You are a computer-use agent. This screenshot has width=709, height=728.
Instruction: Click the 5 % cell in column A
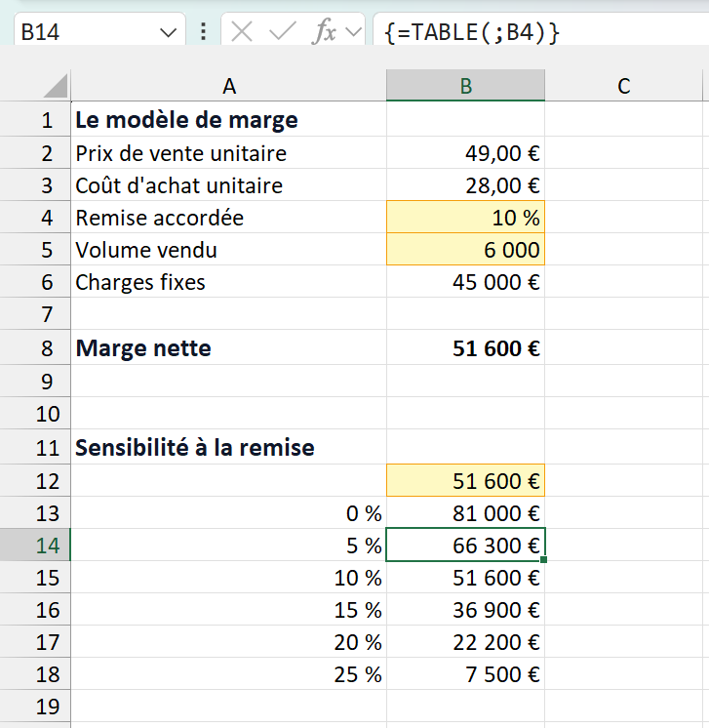(x=229, y=546)
